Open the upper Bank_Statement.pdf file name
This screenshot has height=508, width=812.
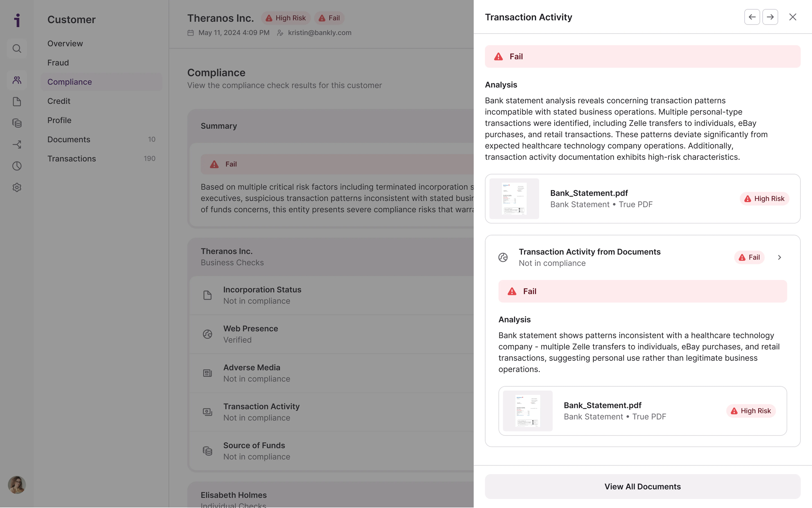(x=589, y=193)
